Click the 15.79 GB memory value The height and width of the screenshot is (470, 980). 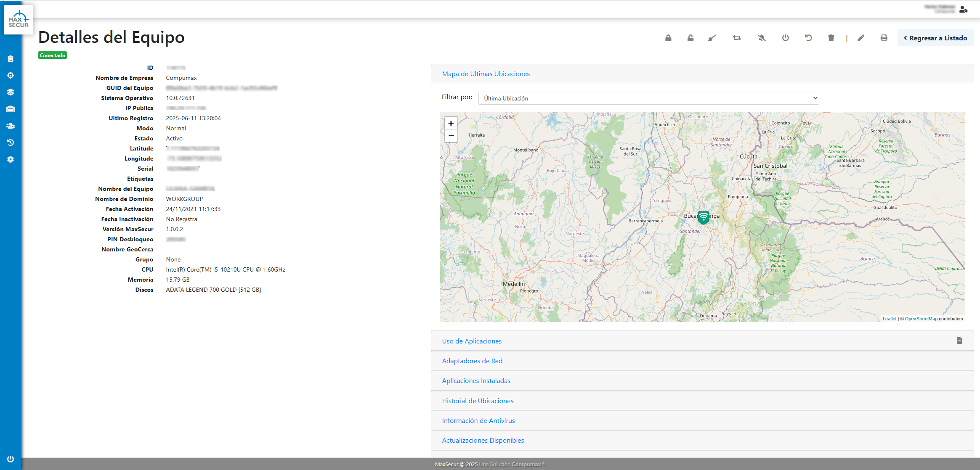pos(178,280)
